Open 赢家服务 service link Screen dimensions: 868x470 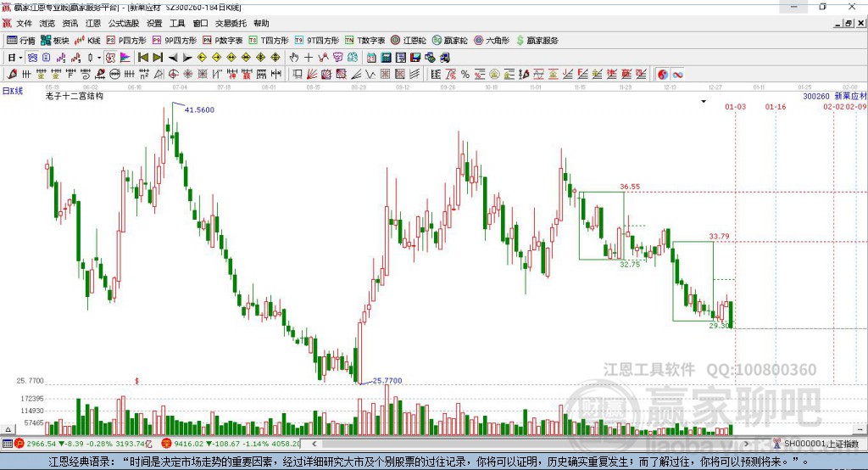(x=537, y=41)
